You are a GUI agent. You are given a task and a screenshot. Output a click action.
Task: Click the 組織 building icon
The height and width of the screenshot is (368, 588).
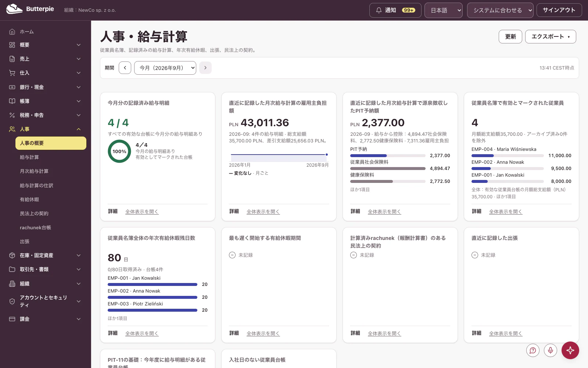click(x=12, y=284)
